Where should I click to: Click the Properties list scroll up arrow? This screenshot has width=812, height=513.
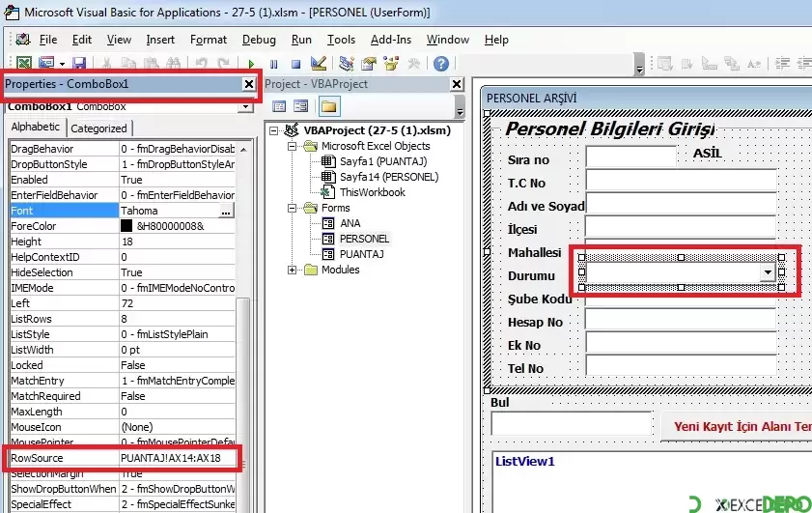click(x=243, y=149)
